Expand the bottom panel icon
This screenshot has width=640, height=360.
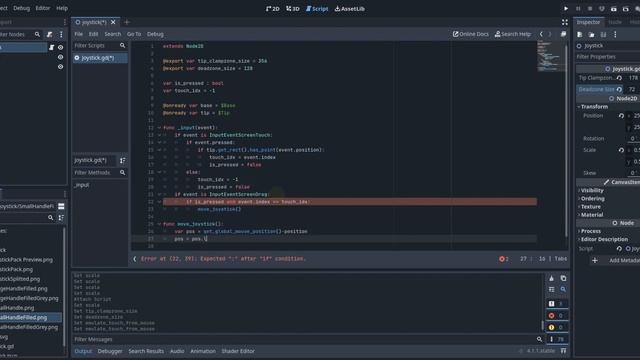click(x=563, y=351)
